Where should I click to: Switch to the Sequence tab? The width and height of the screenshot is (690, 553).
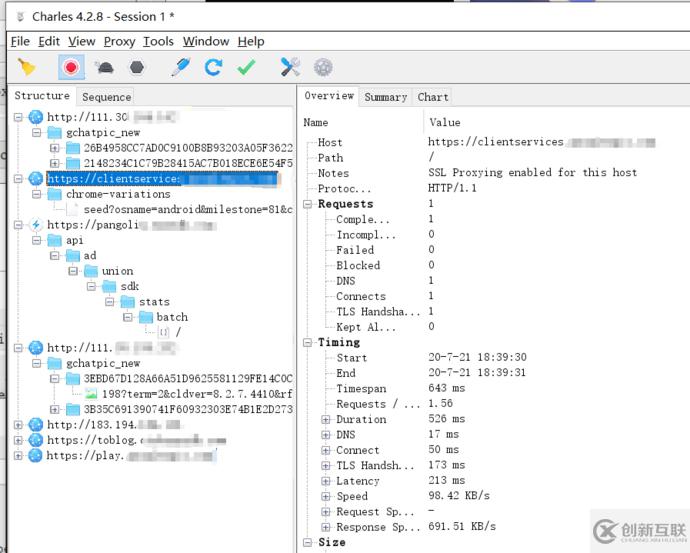pyautogui.click(x=106, y=97)
